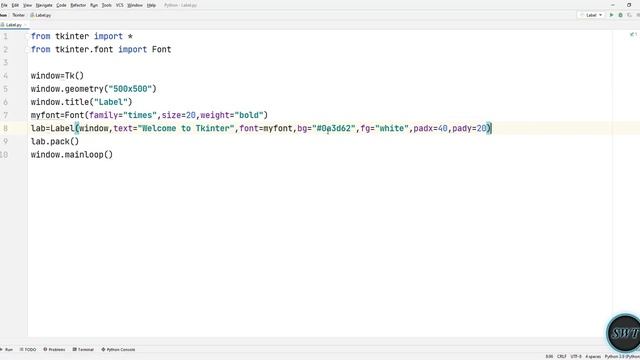Start debugging with the bug icon
The width and height of the screenshot is (640, 360).
620,15
